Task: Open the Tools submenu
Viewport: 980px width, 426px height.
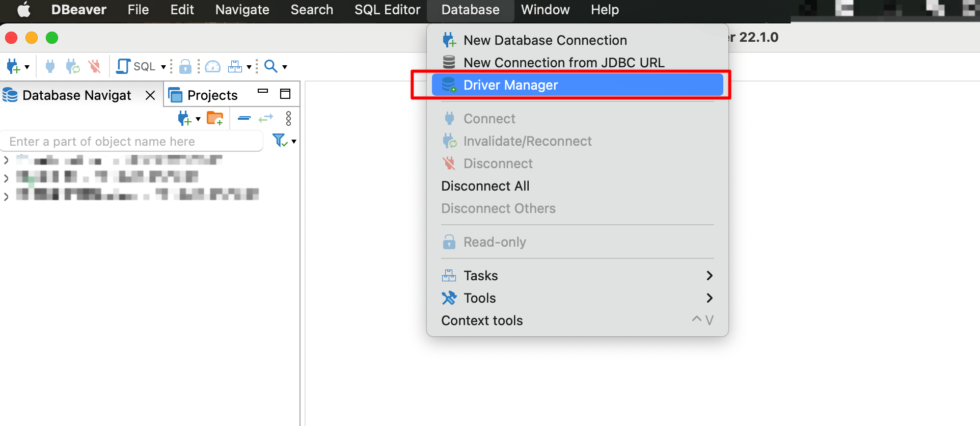Action: [577, 298]
